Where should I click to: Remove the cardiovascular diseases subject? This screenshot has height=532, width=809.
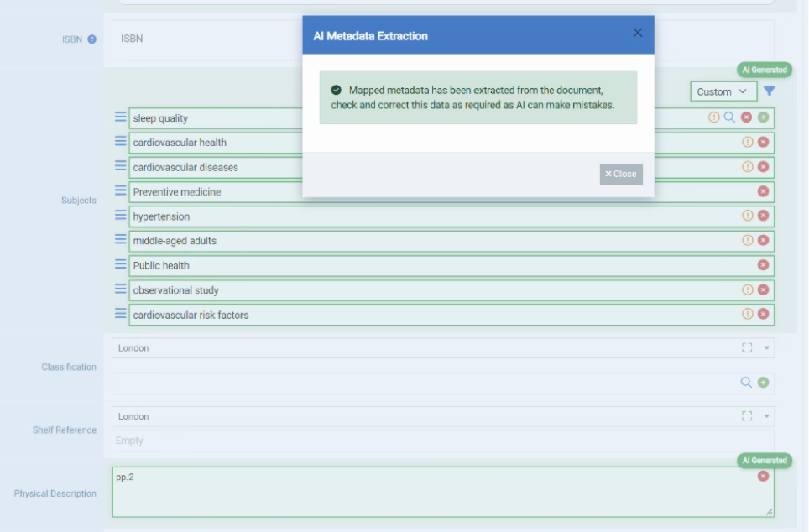[764, 167]
